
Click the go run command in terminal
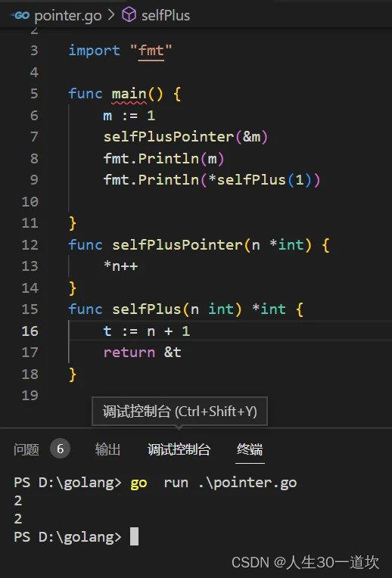click(x=213, y=483)
